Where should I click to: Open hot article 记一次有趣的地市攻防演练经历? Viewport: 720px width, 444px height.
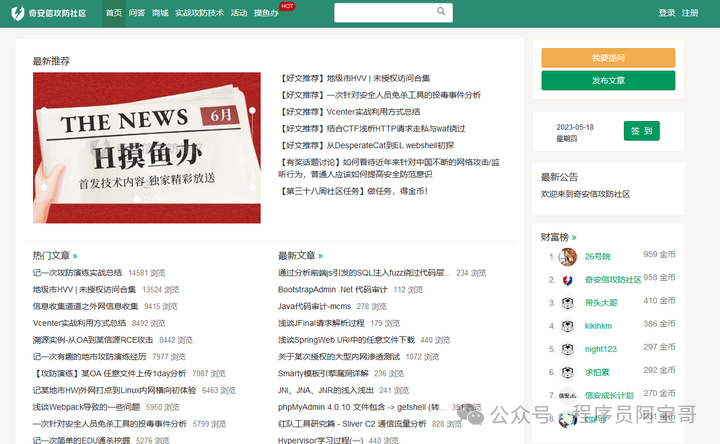[x=90, y=357]
